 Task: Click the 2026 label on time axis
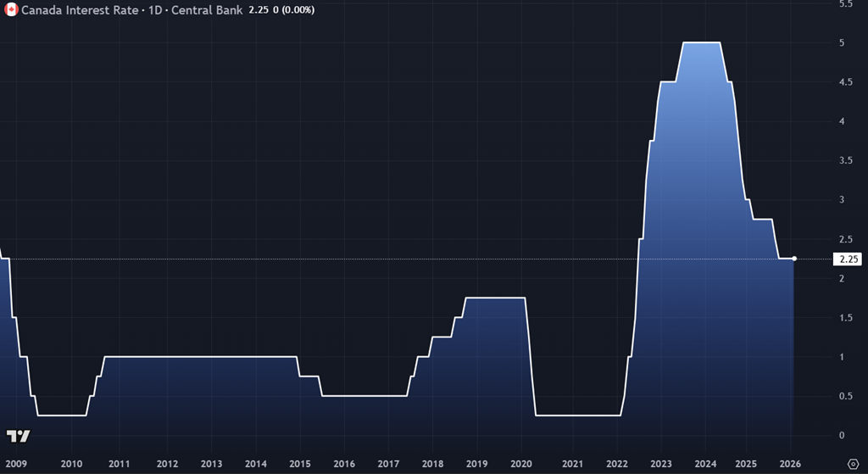(790, 464)
